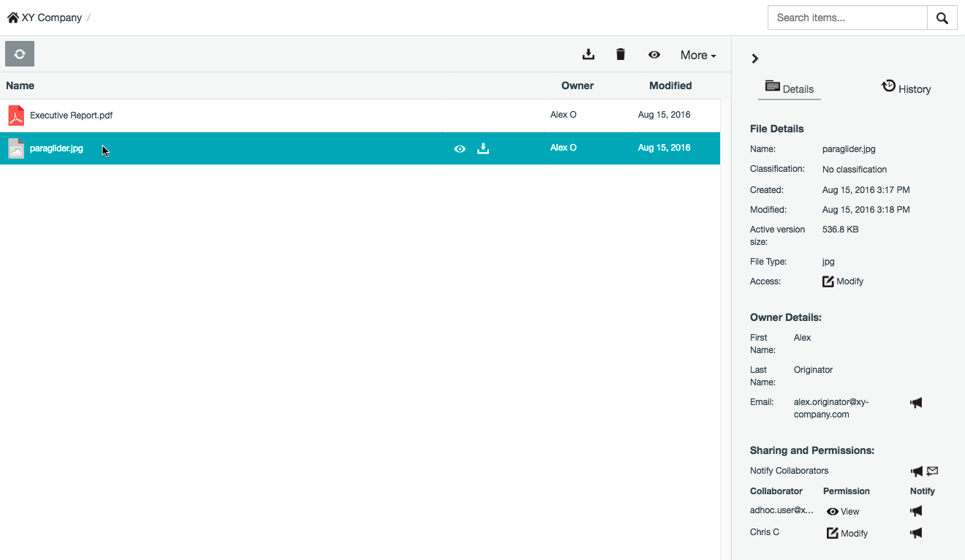The image size is (965, 560).
Task: Click the search magnifier button
Action: pyautogui.click(x=942, y=18)
